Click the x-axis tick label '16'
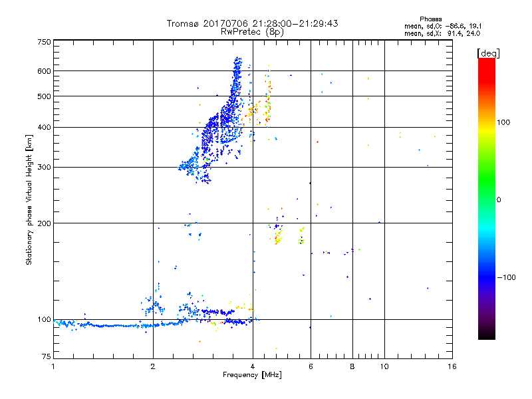The width and height of the screenshot is (532, 399). pos(452,366)
